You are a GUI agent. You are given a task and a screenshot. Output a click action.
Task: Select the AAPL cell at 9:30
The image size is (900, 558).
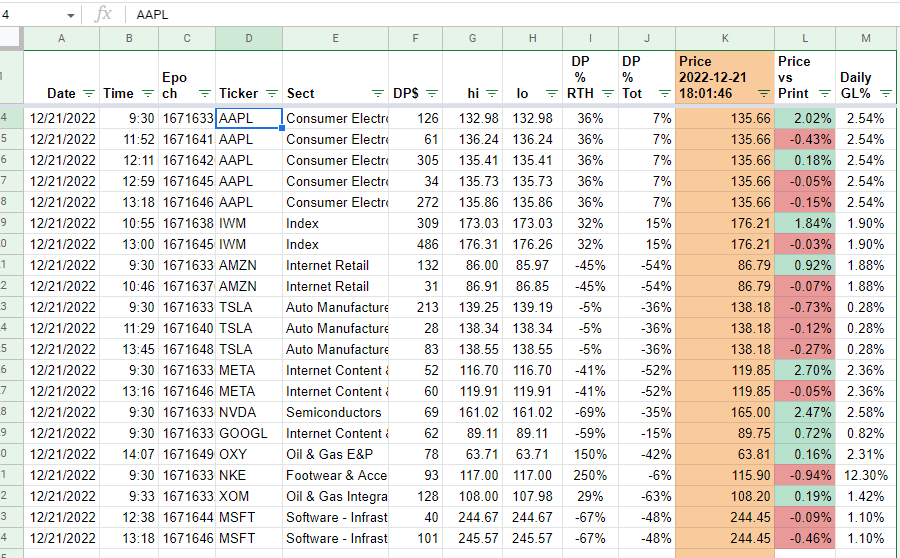(x=249, y=118)
